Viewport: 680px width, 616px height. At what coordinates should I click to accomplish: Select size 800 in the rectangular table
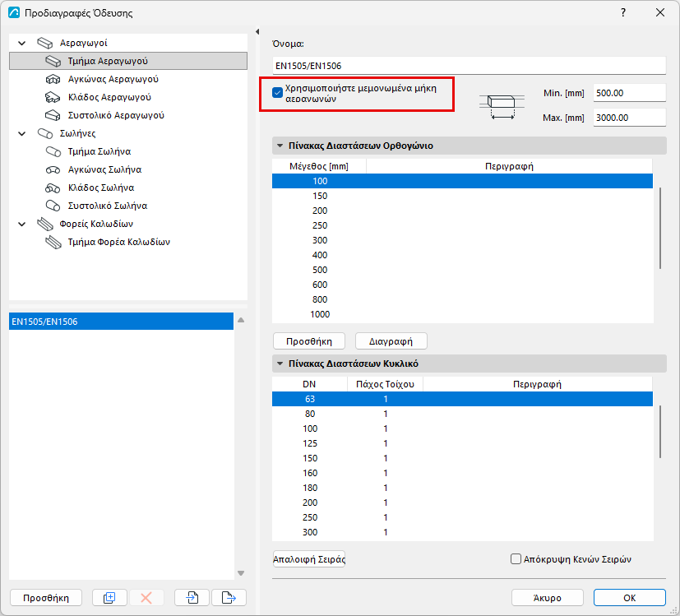point(462,299)
